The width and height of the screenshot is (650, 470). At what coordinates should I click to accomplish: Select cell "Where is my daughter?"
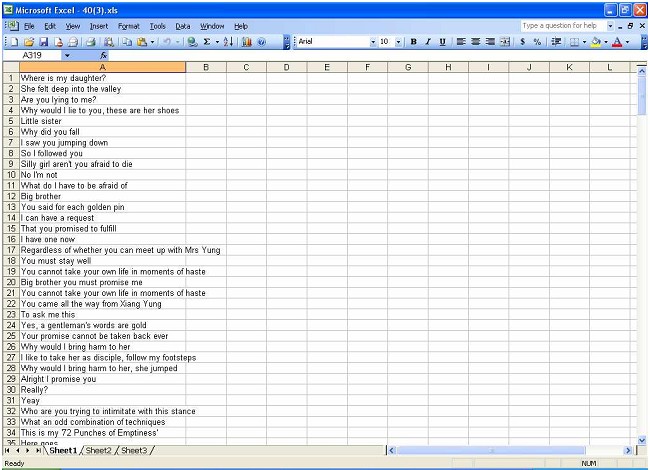click(x=102, y=78)
